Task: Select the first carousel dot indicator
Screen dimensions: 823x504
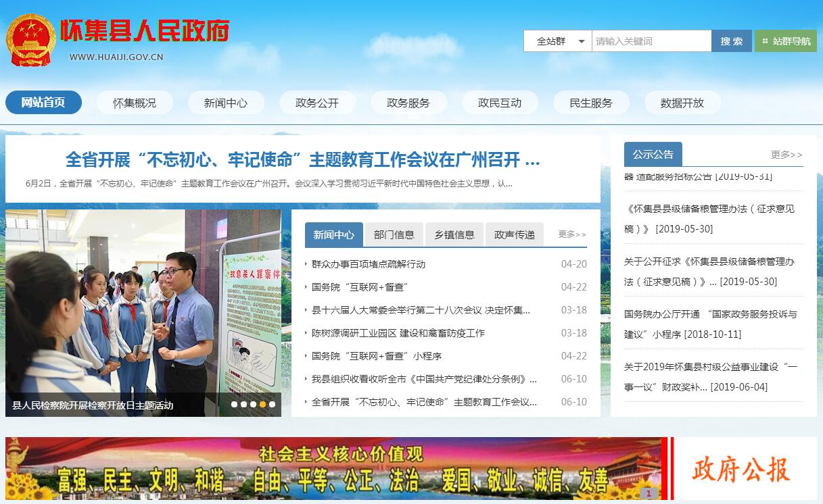Action: pos(234,405)
